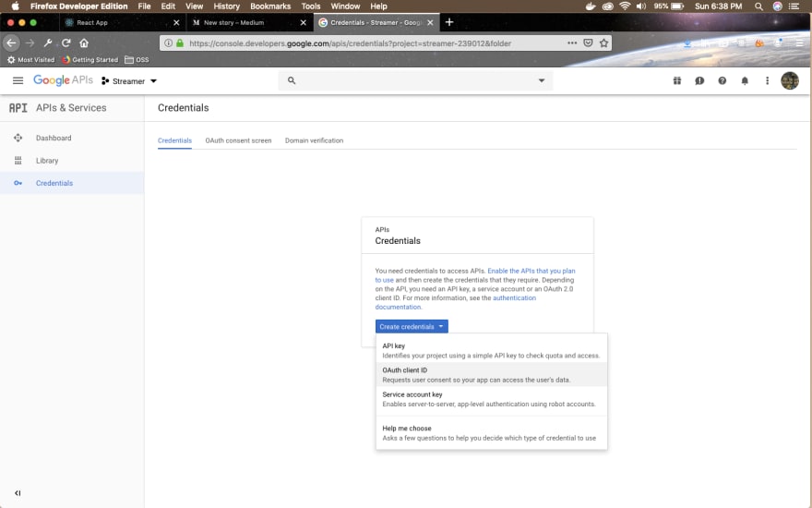This screenshot has width=812, height=508.
Task: Switch to the Credentials tab
Action: 174,140
